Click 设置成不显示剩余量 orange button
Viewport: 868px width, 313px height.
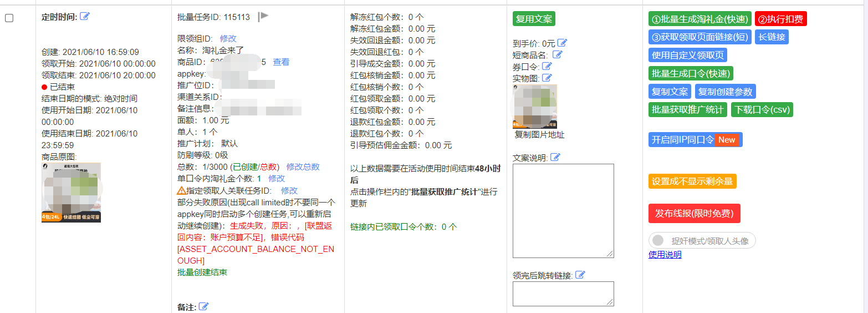(x=692, y=181)
